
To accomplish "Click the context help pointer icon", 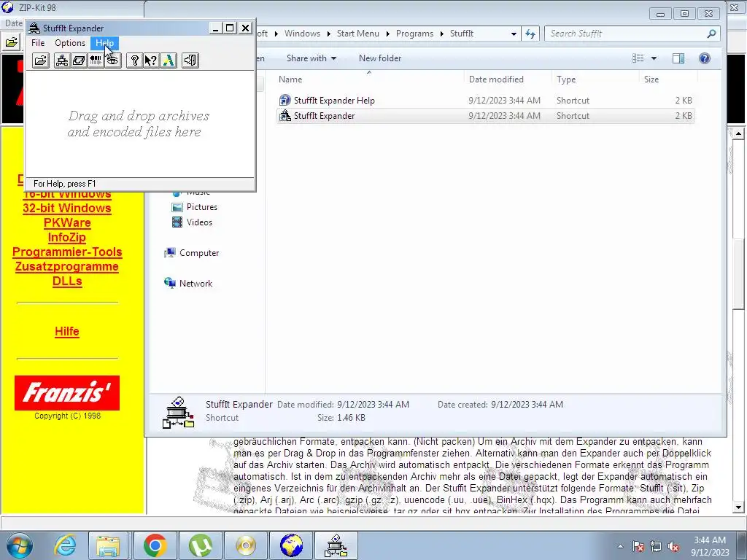I will click(152, 61).
